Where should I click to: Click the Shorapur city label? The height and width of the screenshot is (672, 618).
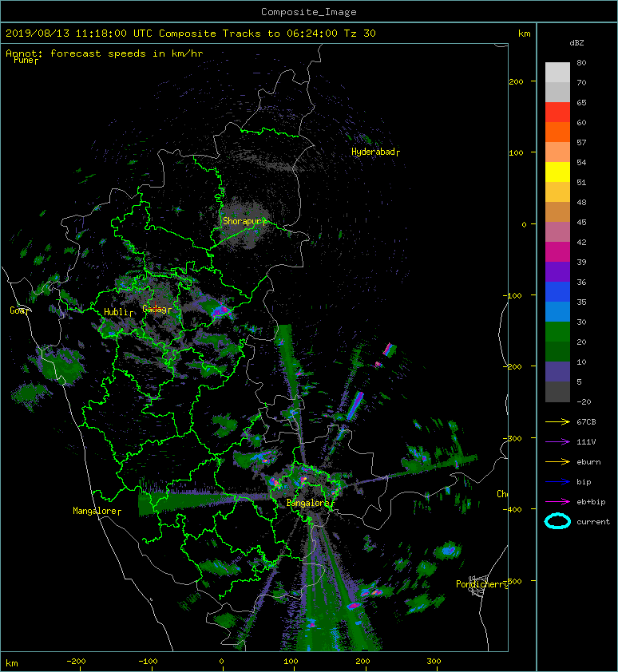coord(244,221)
